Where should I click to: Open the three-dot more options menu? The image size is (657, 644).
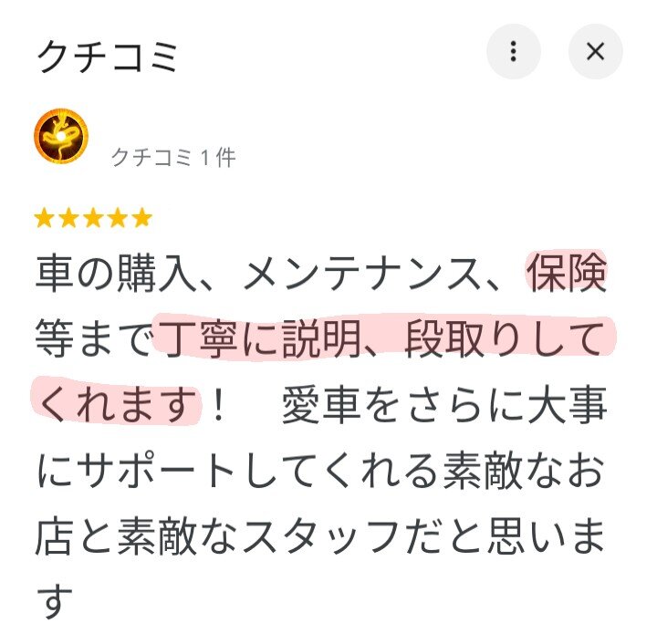pyautogui.click(x=513, y=51)
